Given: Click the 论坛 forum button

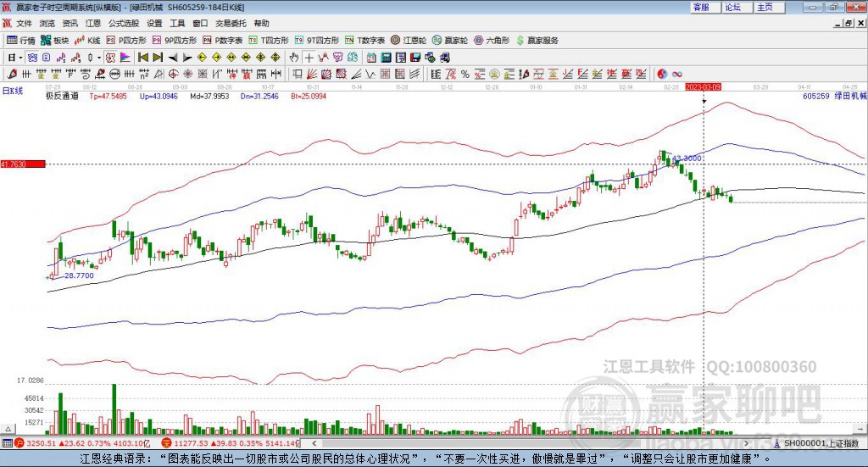Looking at the screenshot, I should tap(737, 7).
